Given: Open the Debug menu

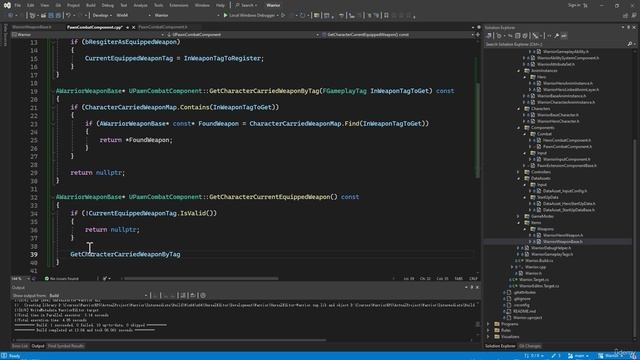Looking at the screenshot, I should (107, 5).
